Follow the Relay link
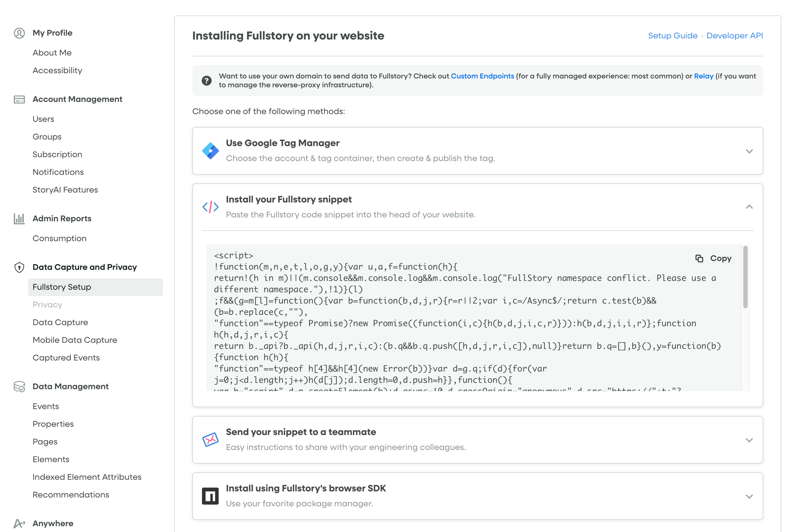 [703, 76]
